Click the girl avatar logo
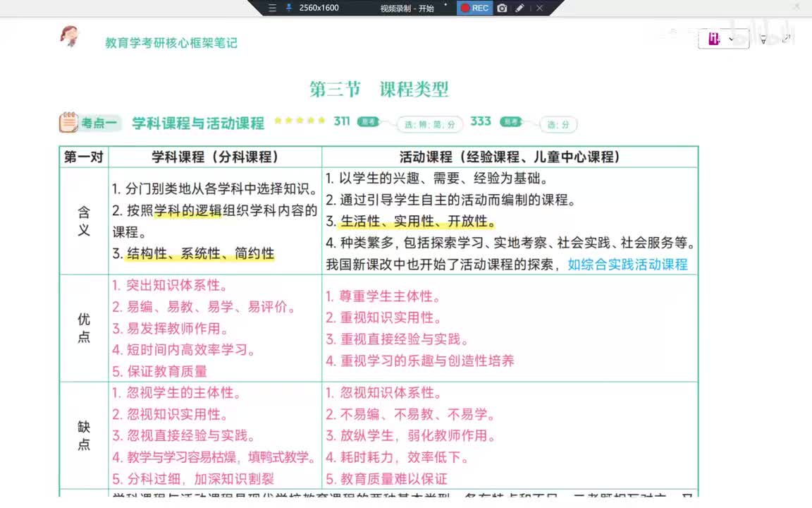This screenshot has height=508, width=812. coord(70,37)
